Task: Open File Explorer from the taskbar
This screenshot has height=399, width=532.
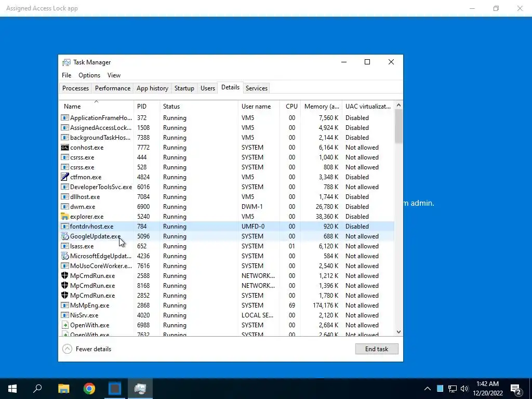Action: pos(63,389)
